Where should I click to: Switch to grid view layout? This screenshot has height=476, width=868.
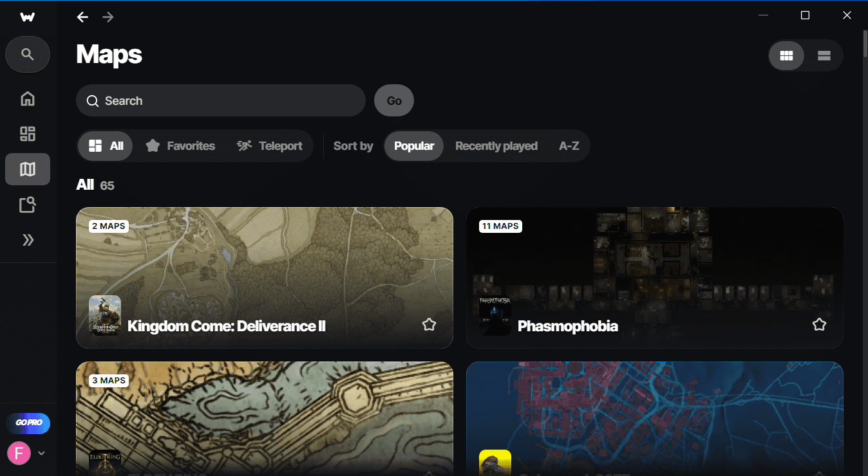[786, 56]
